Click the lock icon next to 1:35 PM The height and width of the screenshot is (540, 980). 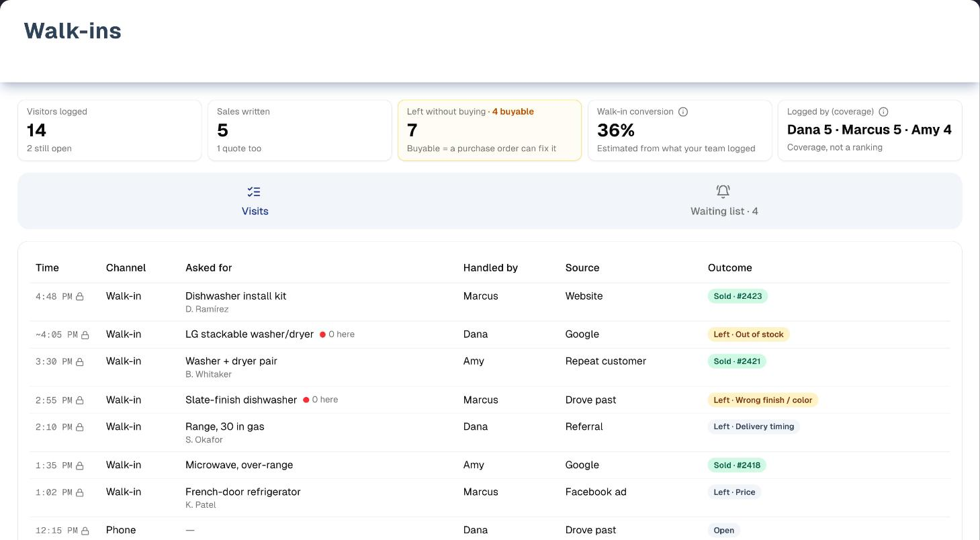(x=79, y=465)
